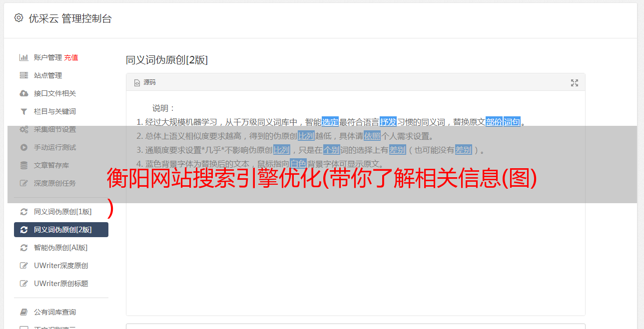Click the 优采云 管理控制台 header title

tap(70, 18)
